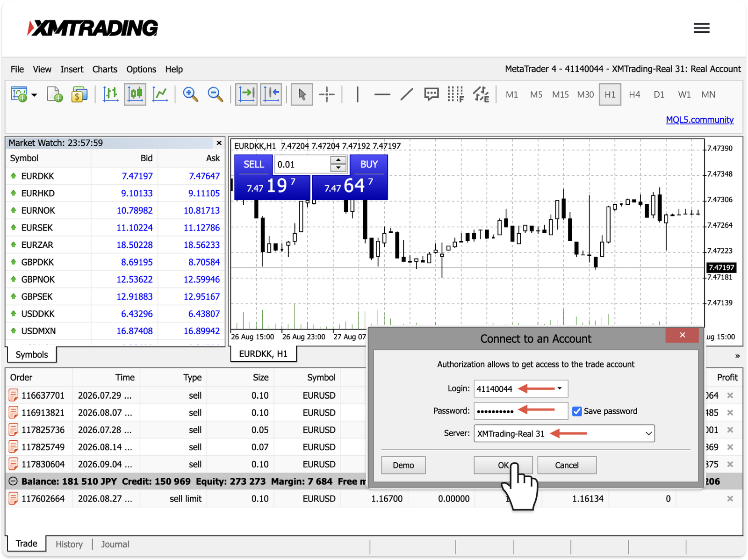
Task: Open the View menu
Action: tap(42, 69)
